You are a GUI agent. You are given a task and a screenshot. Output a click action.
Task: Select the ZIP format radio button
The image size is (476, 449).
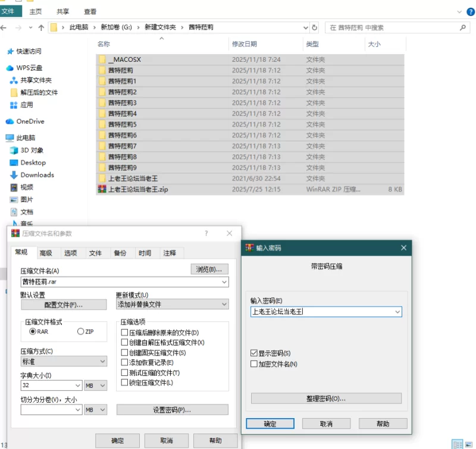[80, 332]
